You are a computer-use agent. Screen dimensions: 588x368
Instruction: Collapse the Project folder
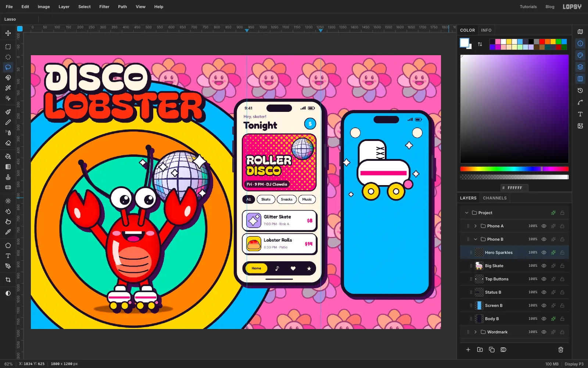[467, 213]
